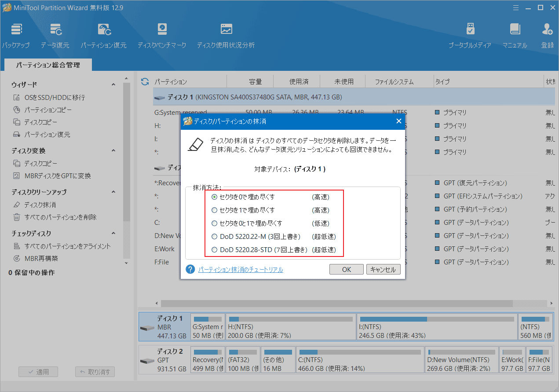Image resolution: width=559 pixels, height=392 pixels.
Task: Sort by タイプ column header
Action: (442, 82)
